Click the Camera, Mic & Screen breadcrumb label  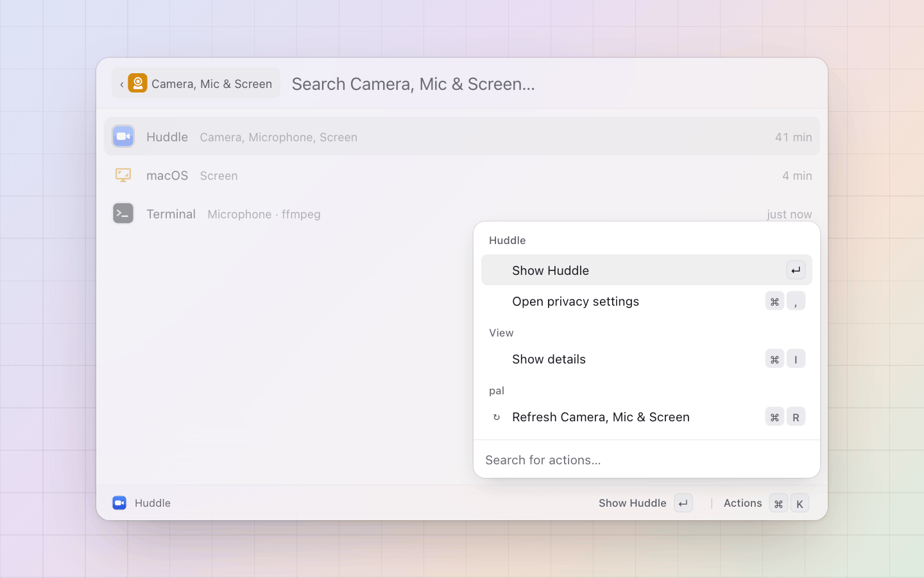coord(212,84)
